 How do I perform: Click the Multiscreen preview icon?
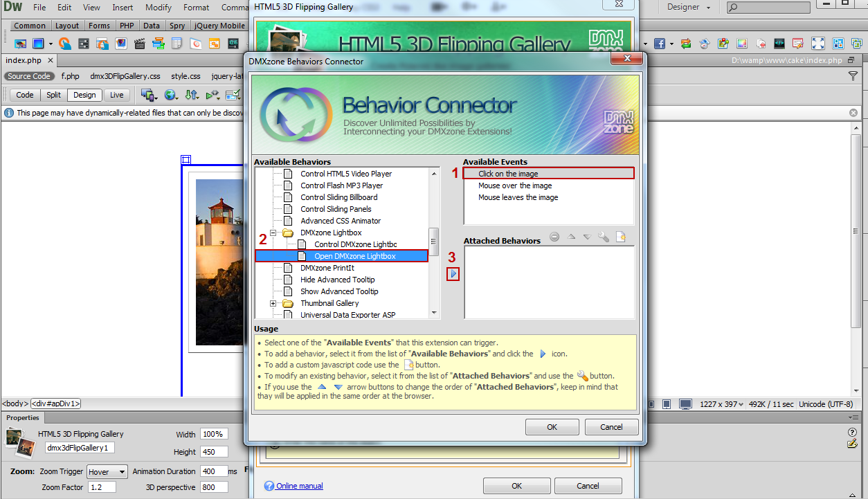[147, 95]
